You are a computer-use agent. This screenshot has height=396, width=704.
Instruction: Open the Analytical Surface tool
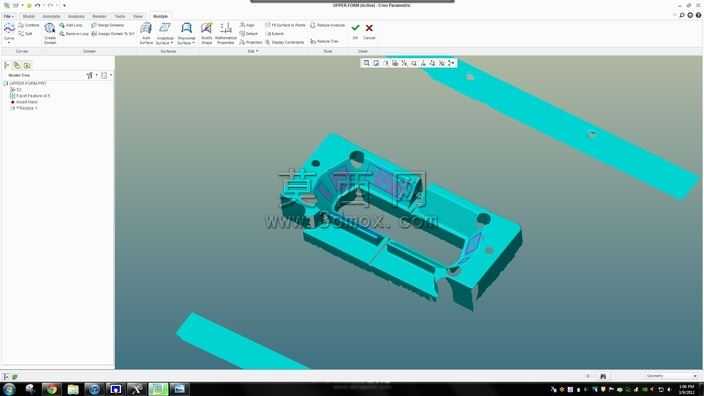point(165,33)
